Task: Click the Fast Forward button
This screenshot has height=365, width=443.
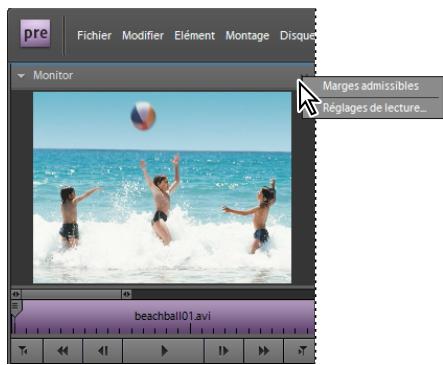Action: (263, 351)
